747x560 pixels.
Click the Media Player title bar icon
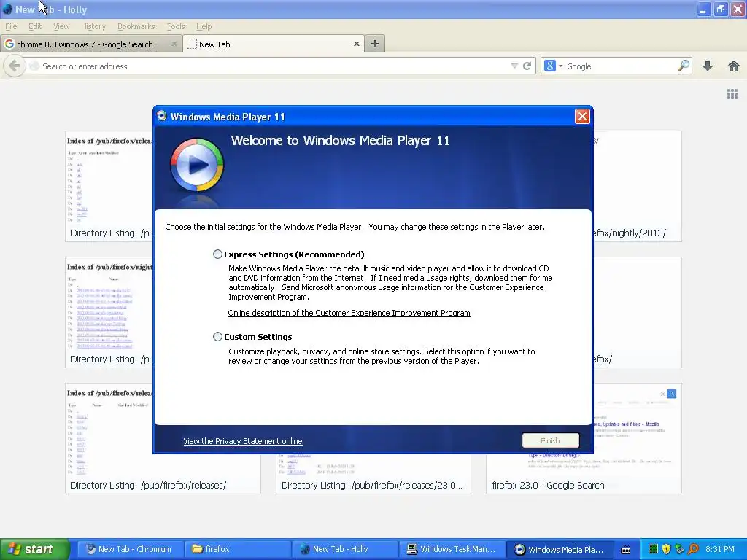162,116
